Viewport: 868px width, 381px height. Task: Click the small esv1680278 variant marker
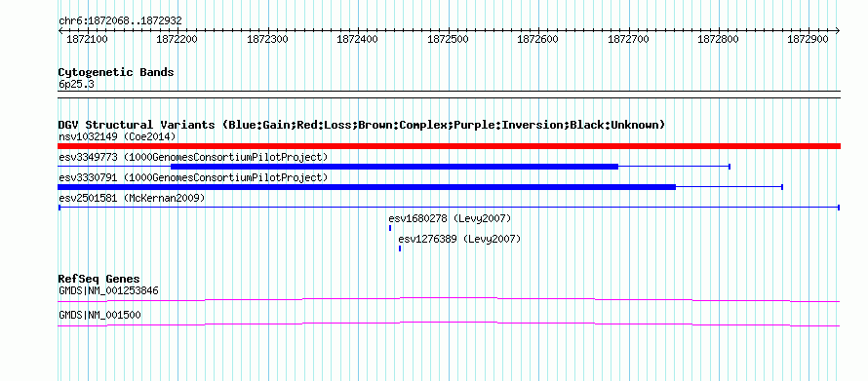(390, 228)
